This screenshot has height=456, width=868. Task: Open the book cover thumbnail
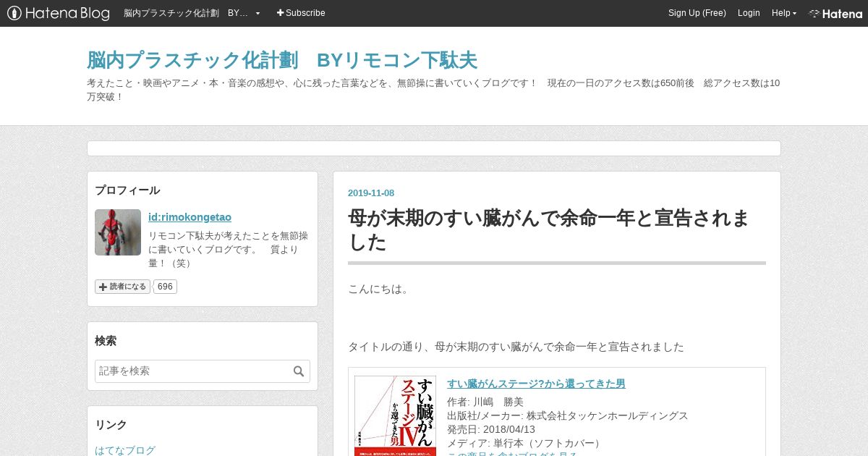395,415
